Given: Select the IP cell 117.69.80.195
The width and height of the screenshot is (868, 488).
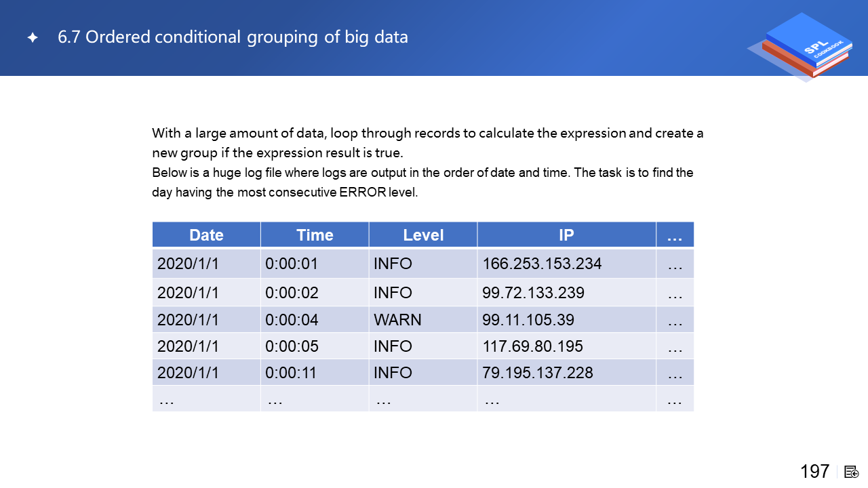Looking at the screenshot, I should [532, 346].
